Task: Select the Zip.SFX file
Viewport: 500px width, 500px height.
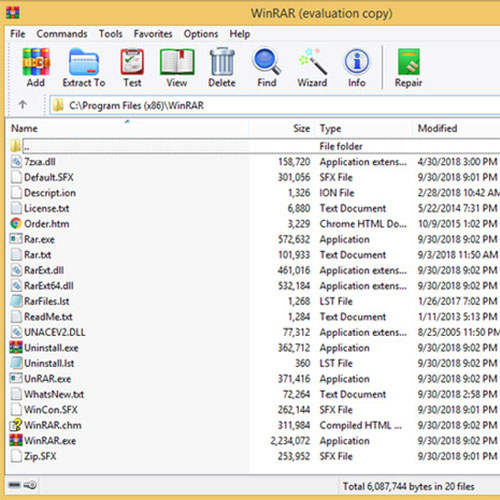Action: coord(40,456)
